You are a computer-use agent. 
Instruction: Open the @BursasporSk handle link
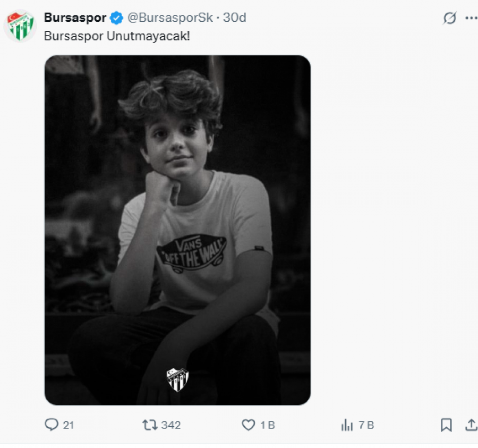169,18
